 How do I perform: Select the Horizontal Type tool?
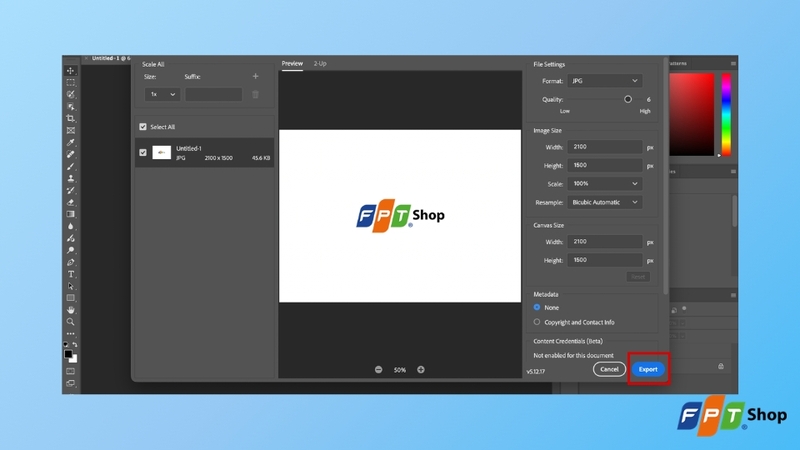(70, 274)
